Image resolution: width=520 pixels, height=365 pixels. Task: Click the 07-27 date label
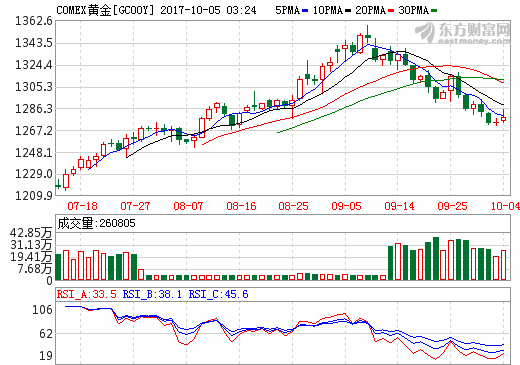(x=135, y=206)
